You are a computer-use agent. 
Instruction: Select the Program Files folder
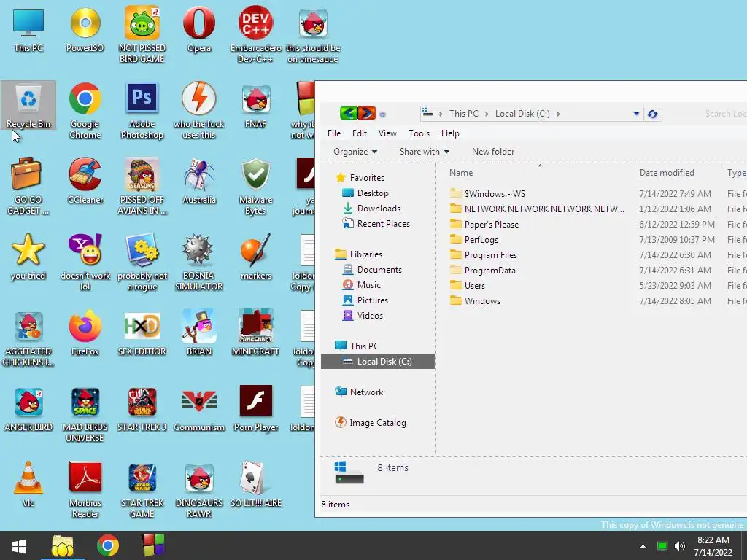tap(484, 254)
